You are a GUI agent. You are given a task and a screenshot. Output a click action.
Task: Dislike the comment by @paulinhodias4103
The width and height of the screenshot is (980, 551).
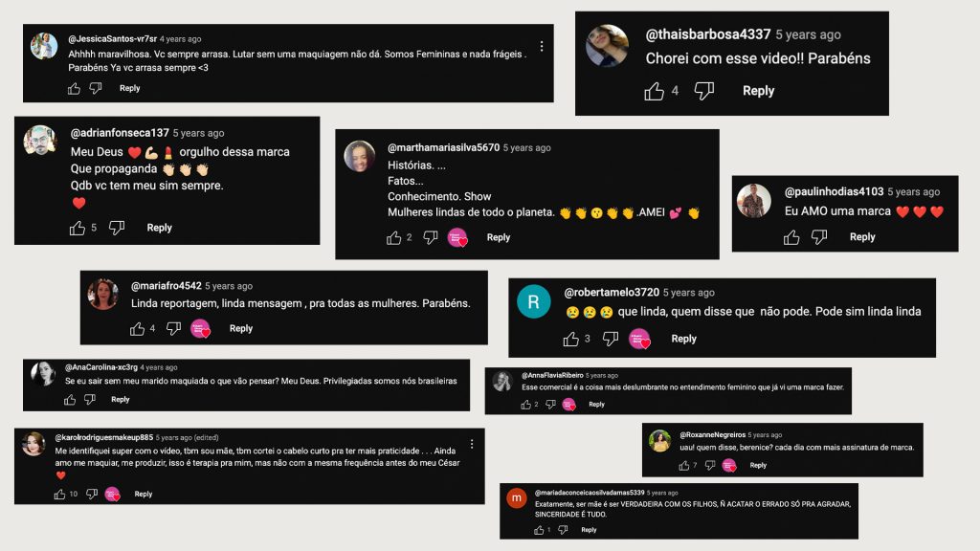click(x=819, y=237)
